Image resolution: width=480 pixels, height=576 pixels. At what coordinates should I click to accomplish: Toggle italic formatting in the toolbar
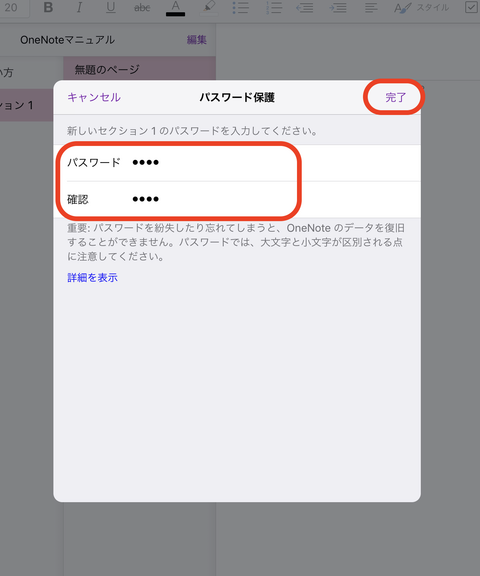[x=79, y=7]
